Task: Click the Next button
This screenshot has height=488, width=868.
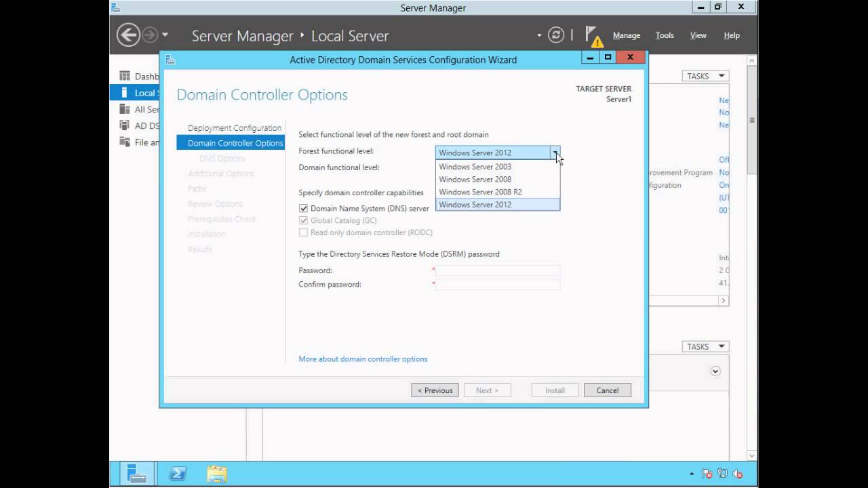Action: [x=487, y=390]
